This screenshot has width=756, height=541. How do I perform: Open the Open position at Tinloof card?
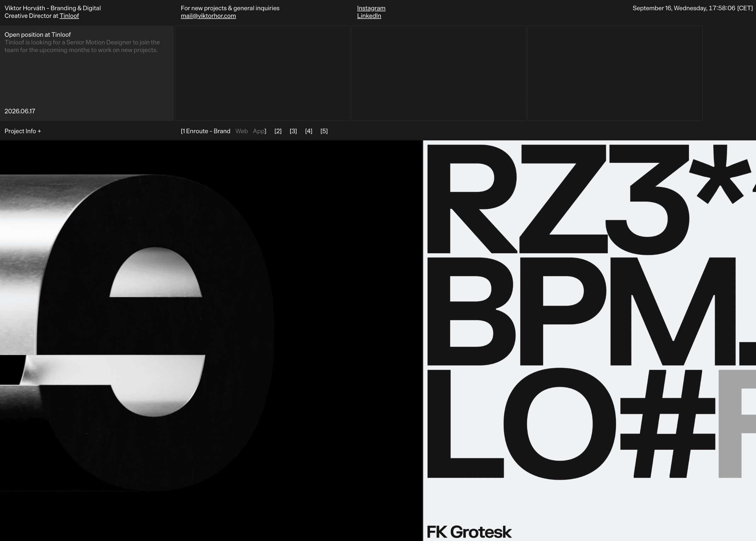[87, 73]
